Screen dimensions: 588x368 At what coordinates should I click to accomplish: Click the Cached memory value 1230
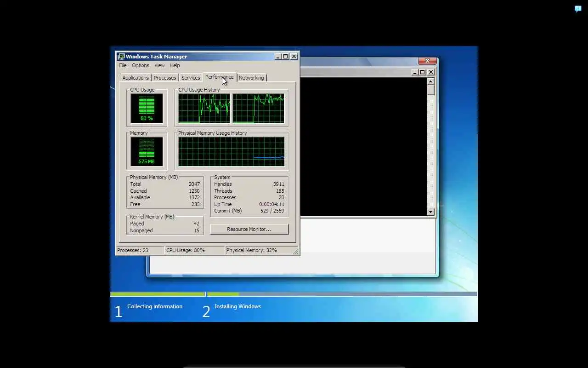194,191
